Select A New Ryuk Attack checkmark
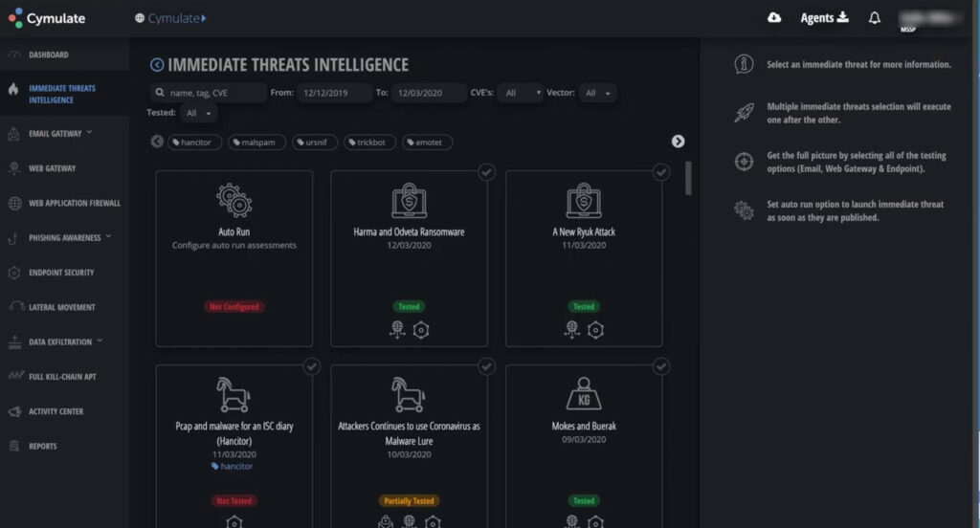The height and width of the screenshot is (528, 980). coord(661,172)
